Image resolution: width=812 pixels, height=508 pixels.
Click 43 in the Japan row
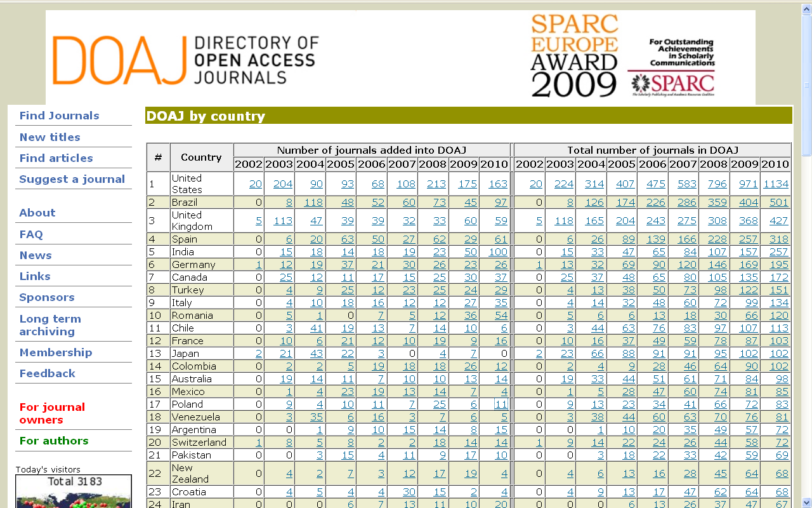tap(317, 354)
